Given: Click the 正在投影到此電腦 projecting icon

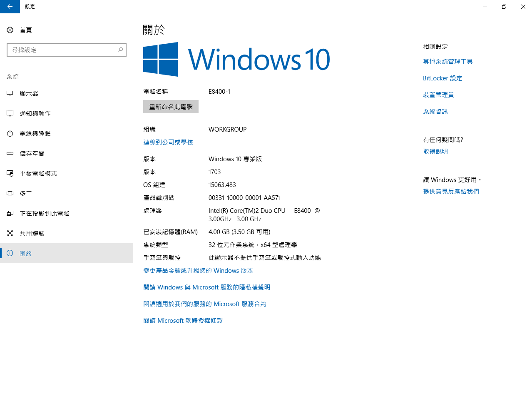Looking at the screenshot, I should tap(10, 213).
